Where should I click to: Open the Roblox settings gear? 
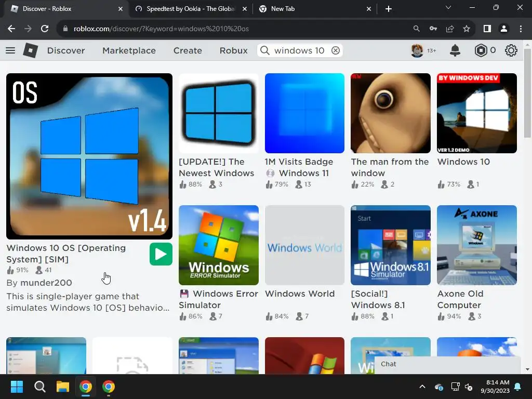pos(511,50)
